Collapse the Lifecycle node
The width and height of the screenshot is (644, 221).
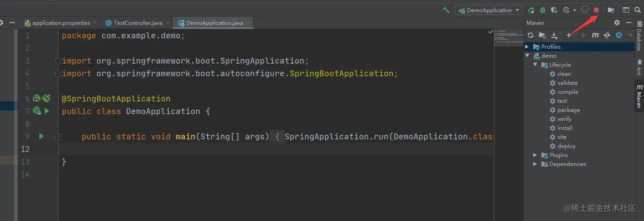tap(535, 65)
